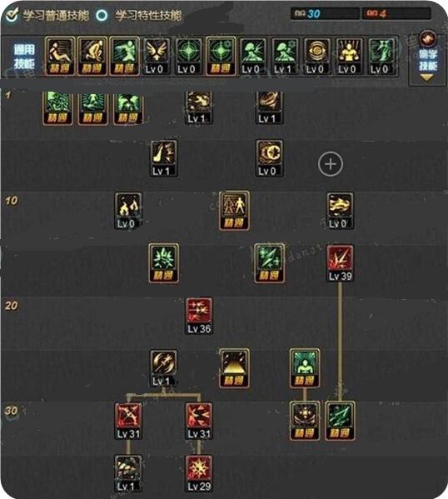Click the round emblem above the side skills panel
The image size is (448, 499).
tap(427, 39)
